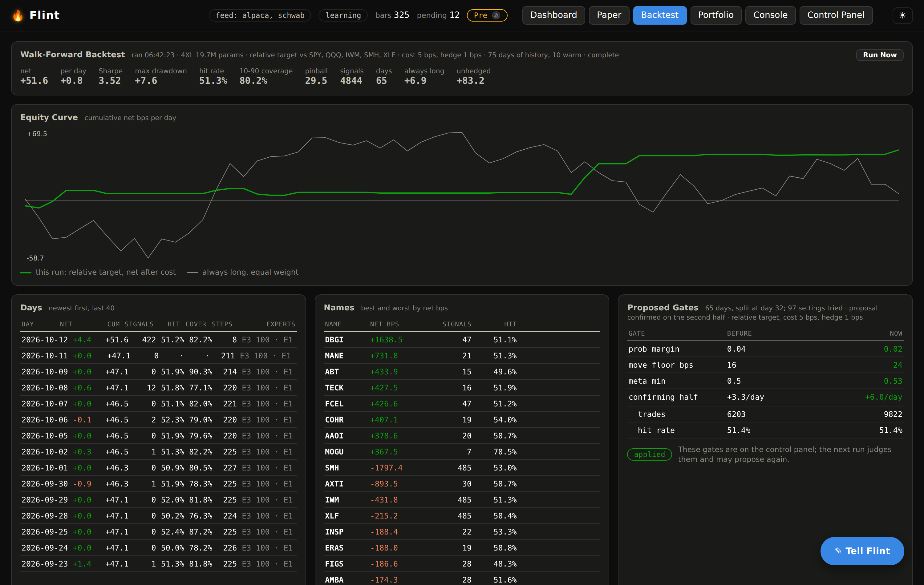Click the 2026-09-23 net +1.4 cell
This screenshot has width=924, height=585.
pyautogui.click(x=82, y=564)
